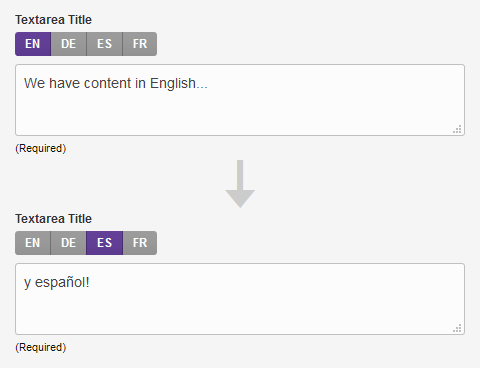Image resolution: width=480 pixels, height=368 pixels.
Task: Select the EN tab above the English textarea
Action: coord(33,44)
